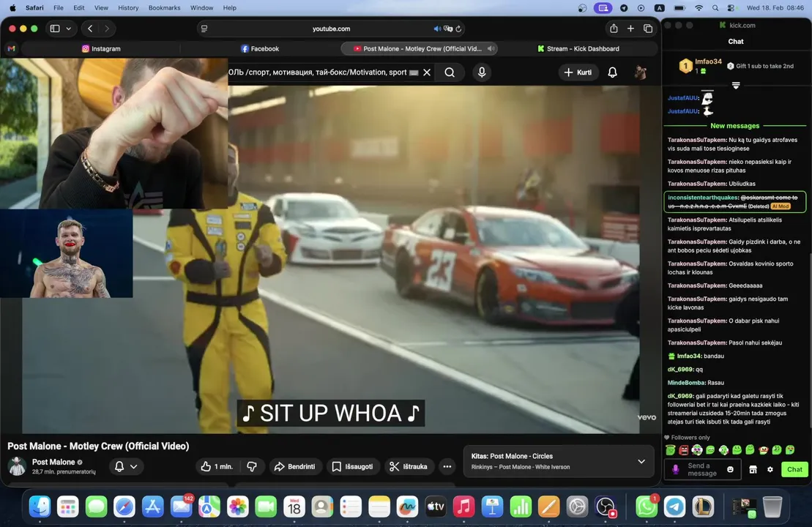Open YouTube account avatar menu

[641, 72]
